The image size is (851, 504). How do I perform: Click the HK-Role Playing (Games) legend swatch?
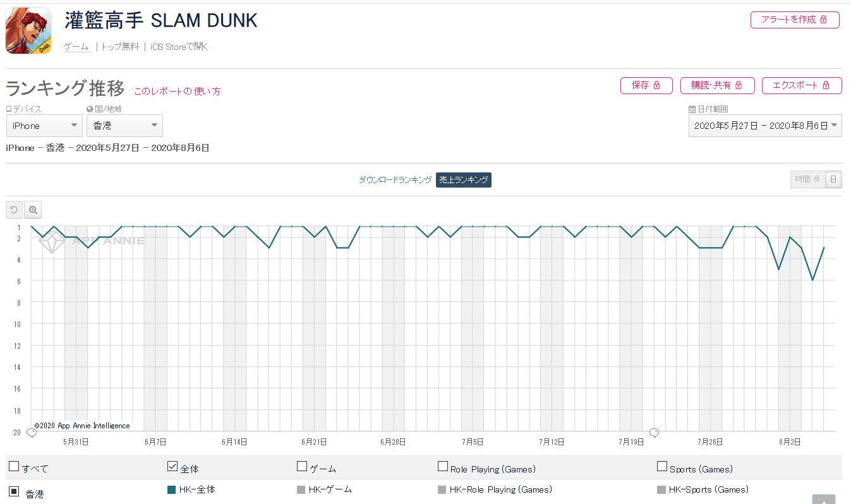click(x=442, y=489)
